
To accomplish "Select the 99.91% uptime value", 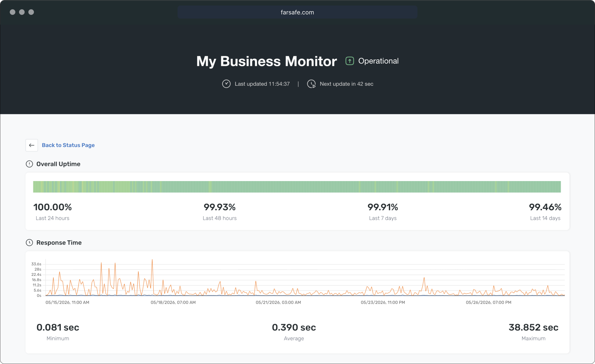I will click(383, 207).
